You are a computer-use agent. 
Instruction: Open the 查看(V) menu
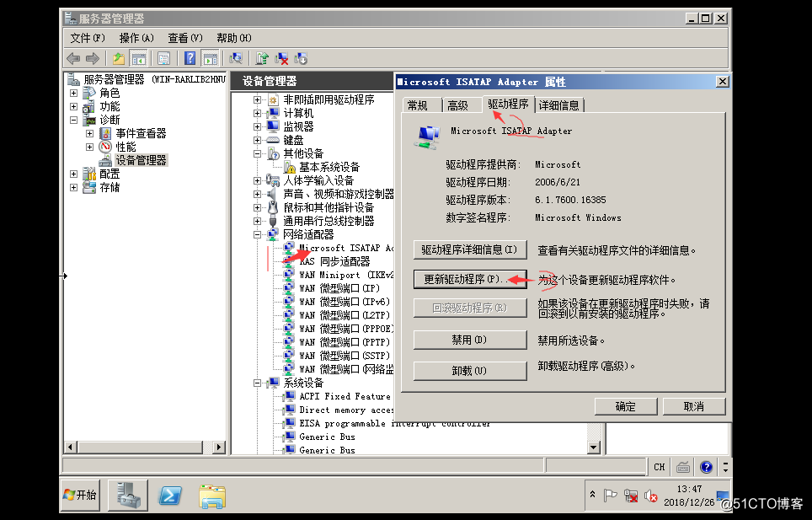pyautogui.click(x=184, y=38)
